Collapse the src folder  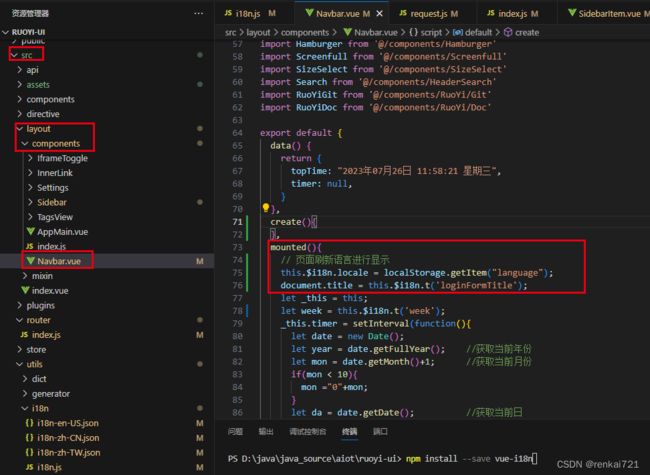pos(15,55)
